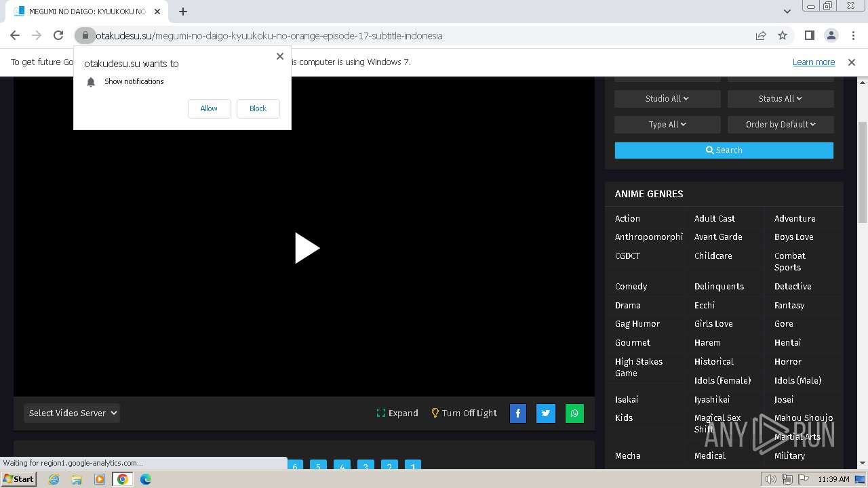This screenshot has width=868, height=488.
Task: Click the padlock site info icon
Action: (x=85, y=35)
